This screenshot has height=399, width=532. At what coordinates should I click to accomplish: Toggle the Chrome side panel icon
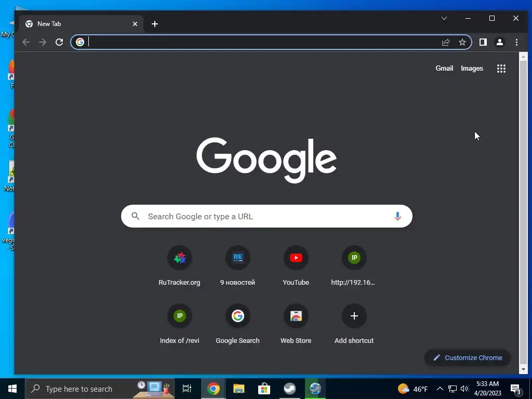(483, 42)
